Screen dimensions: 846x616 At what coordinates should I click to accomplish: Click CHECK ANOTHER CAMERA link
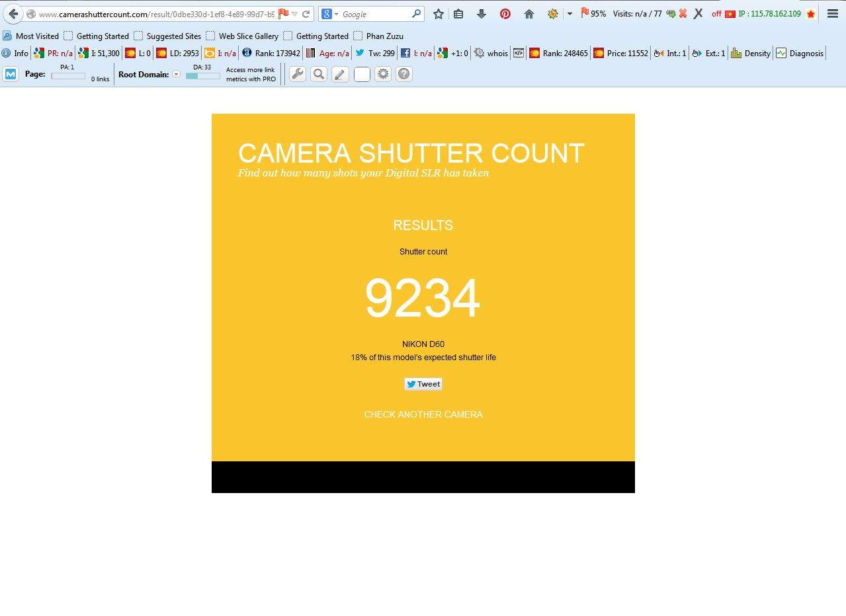pos(423,414)
